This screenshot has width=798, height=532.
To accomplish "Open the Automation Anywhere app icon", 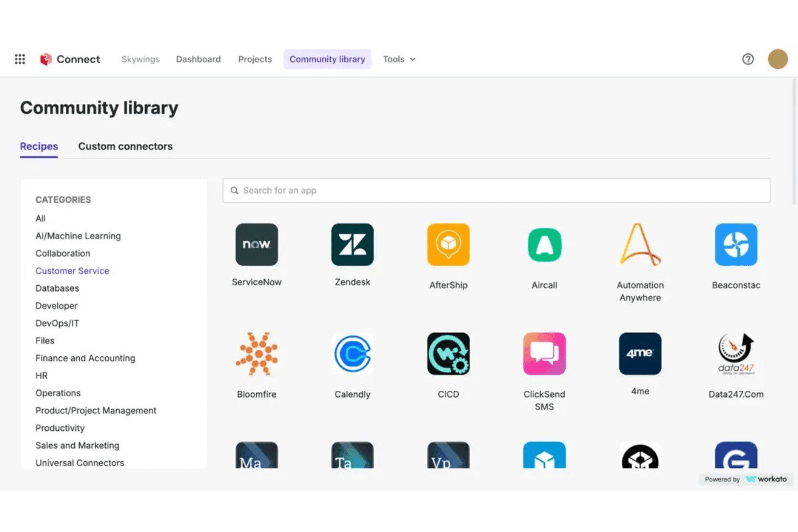I will click(640, 245).
